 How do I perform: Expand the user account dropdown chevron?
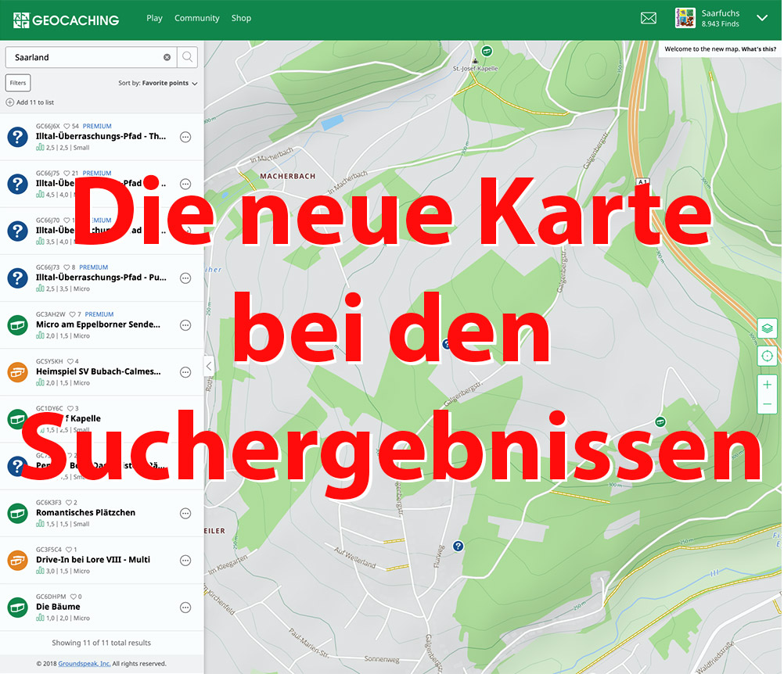tap(762, 18)
